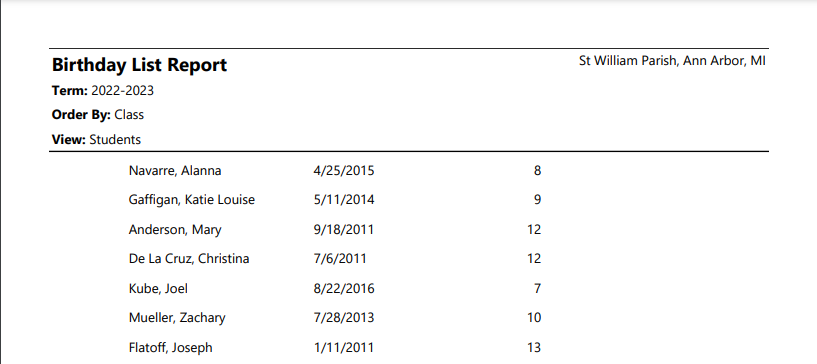Click the birthdate 1/11/2011
Screen dimensions: 817x364
tap(344, 347)
